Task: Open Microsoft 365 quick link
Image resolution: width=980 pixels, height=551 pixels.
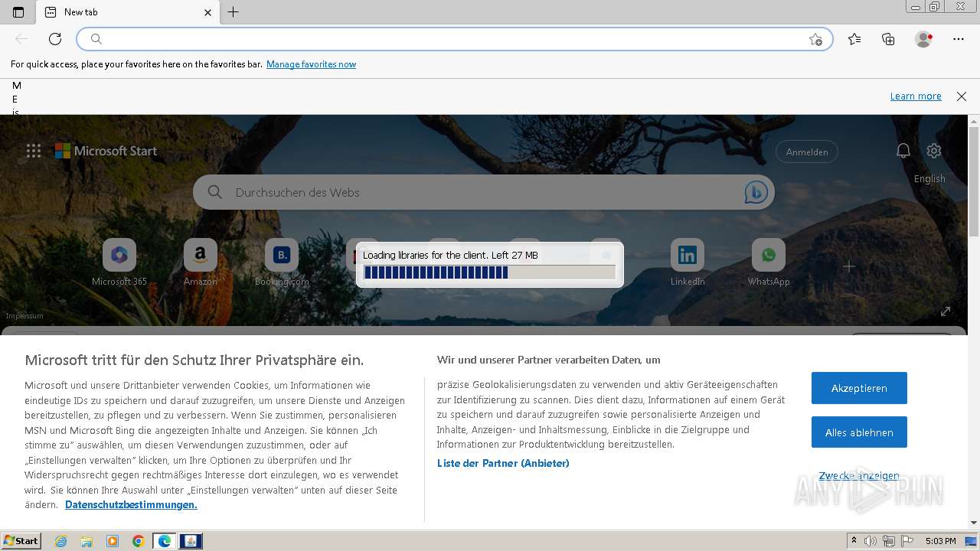Action: [119, 262]
